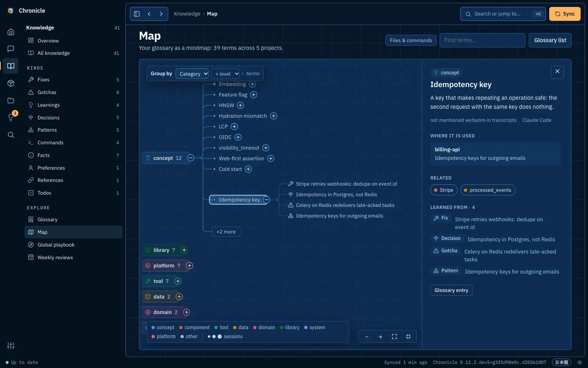Open the Glossary entry button
Screen dimensions: 588x368
click(x=451, y=290)
